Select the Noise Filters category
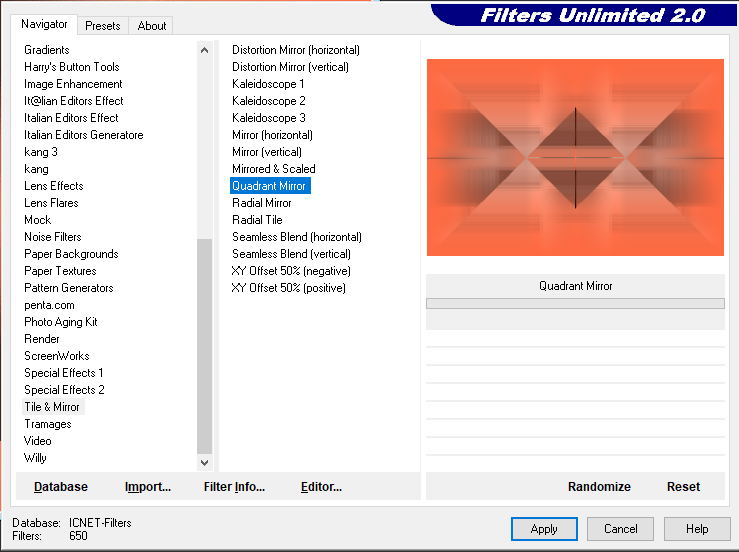 53,237
